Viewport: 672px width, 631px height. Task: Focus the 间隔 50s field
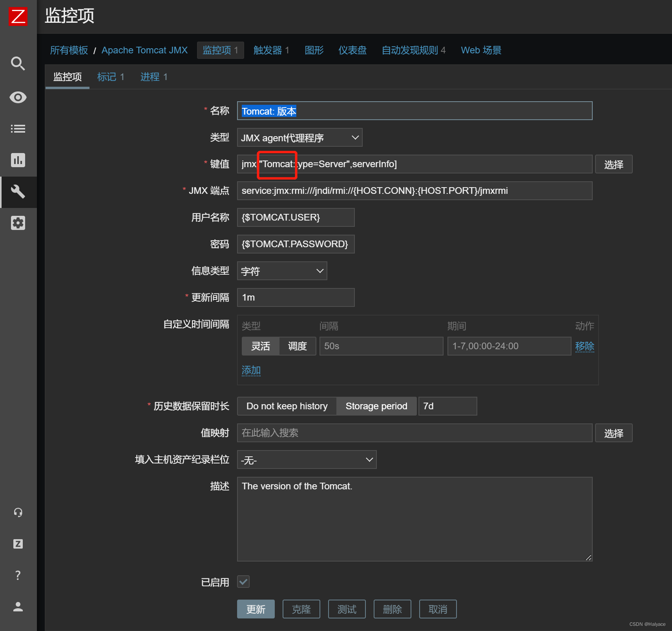(381, 346)
